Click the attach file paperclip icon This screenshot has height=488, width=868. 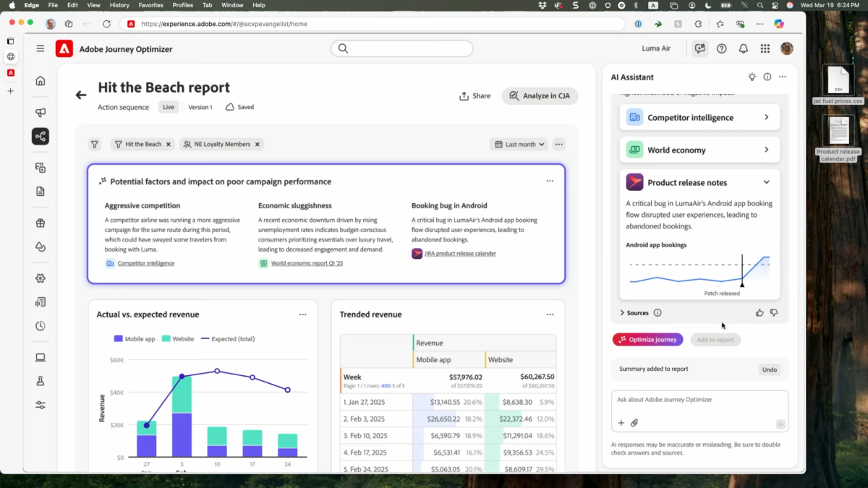pyautogui.click(x=634, y=423)
